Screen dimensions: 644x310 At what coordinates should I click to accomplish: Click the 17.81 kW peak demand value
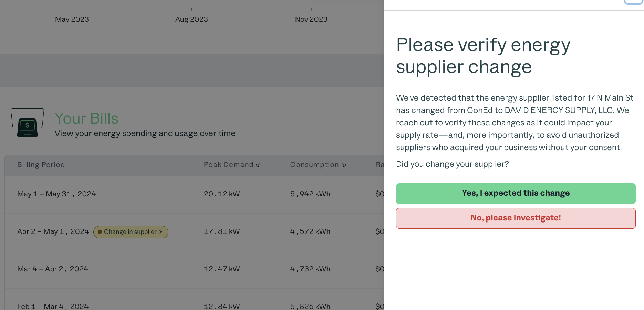coord(222,231)
